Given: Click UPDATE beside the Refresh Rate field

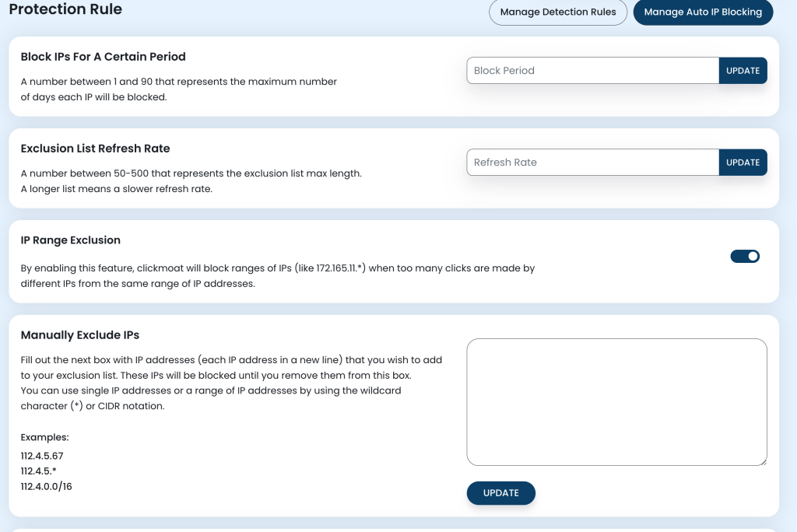Looking at the screenshot, I should click(743, 163).
